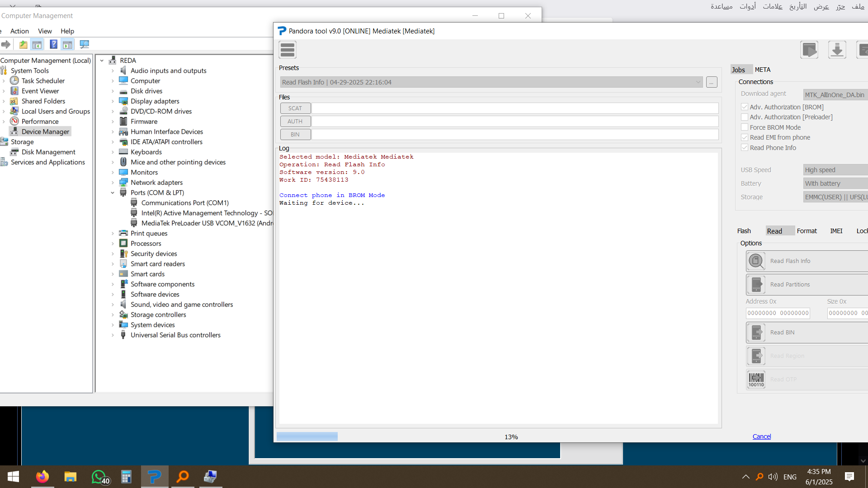Click the Read Region icon button
The image size is (868, 488).
point(756,356)
